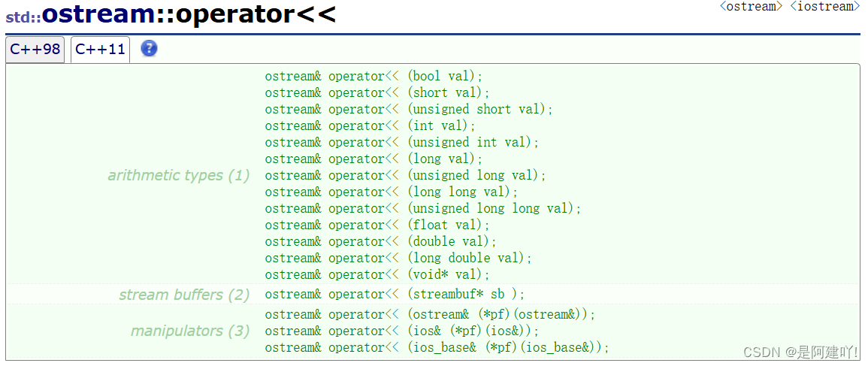Click the 'manipulators (3)' label
This screenshot has height=366, width=868.
[190, 331]
